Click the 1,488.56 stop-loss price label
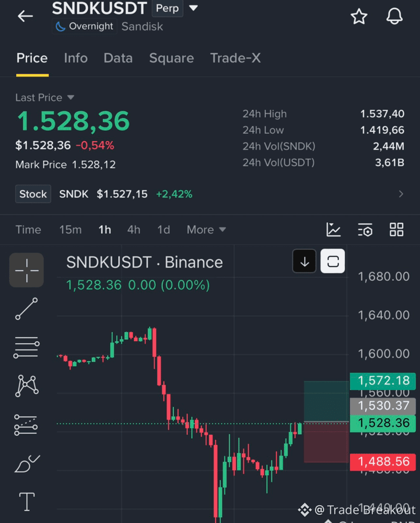This screenshot has width=420, height=523. pyautogui.click(x=382, y=462)
